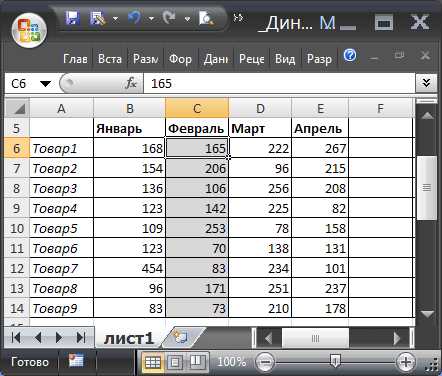Go to previous sheet navigation arrow

click(38, 338)
